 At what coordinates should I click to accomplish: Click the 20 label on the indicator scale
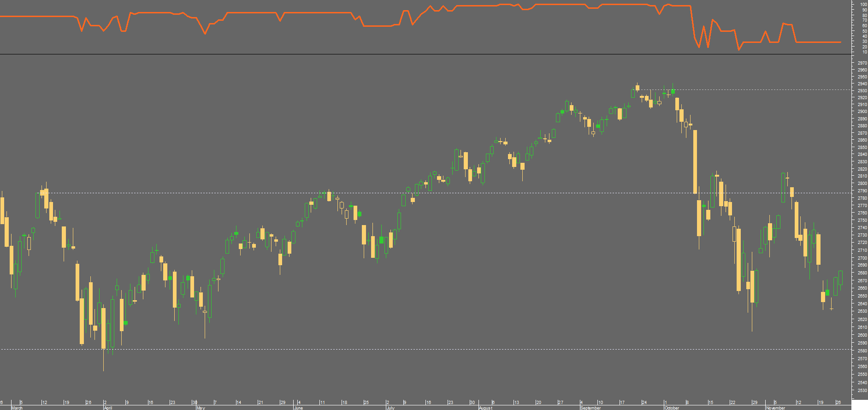click(x=865, y=47)
